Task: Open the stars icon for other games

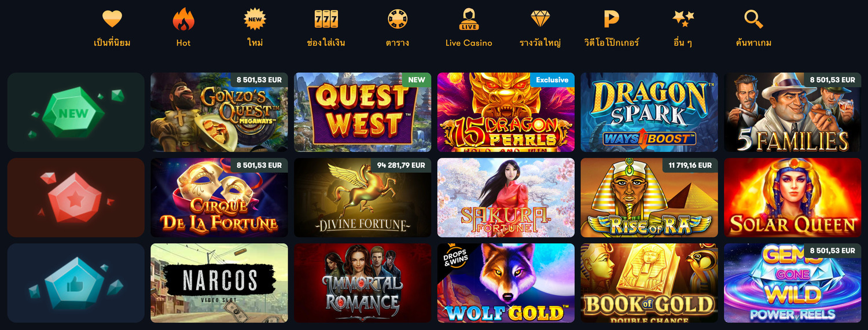Action: [x=683, y=19]
